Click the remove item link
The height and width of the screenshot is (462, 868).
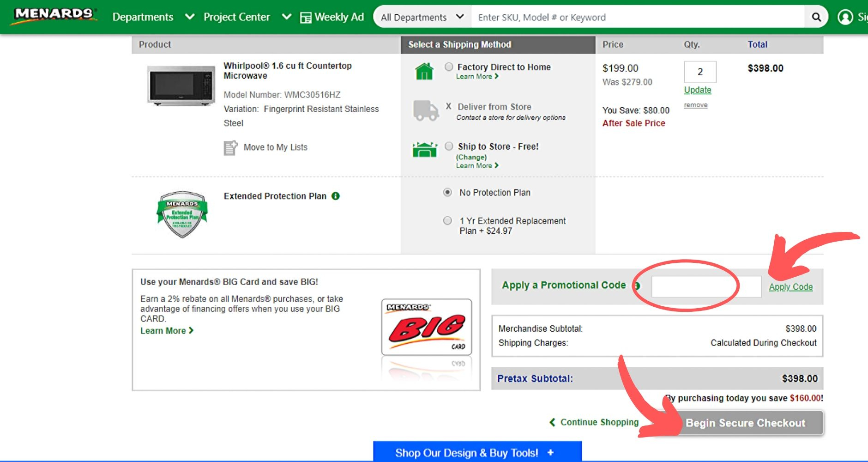696,105
